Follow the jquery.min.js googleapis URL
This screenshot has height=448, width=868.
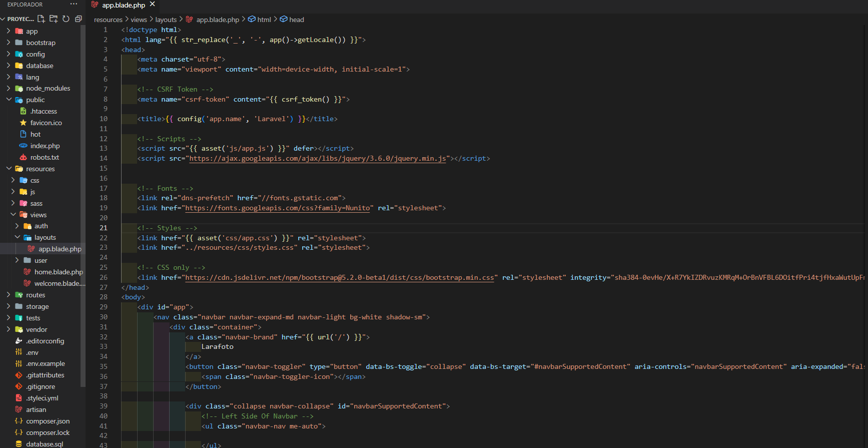click(x=318, y=158)
